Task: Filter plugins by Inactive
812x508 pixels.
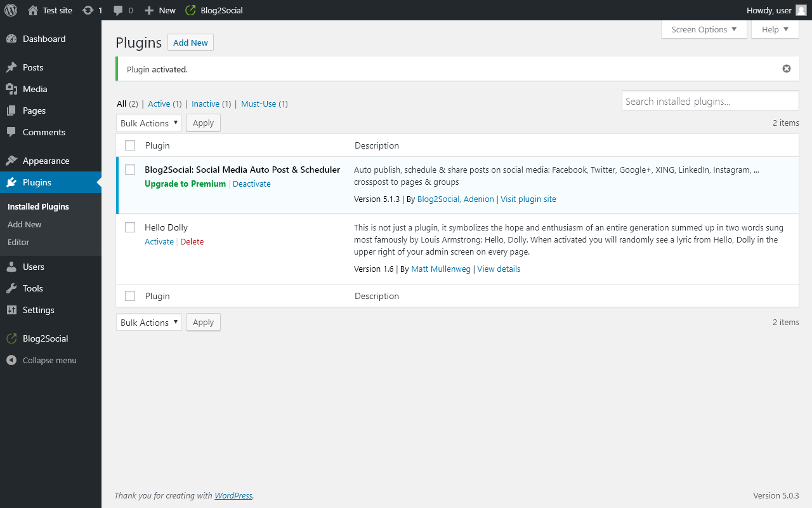Action: point(206,104)
